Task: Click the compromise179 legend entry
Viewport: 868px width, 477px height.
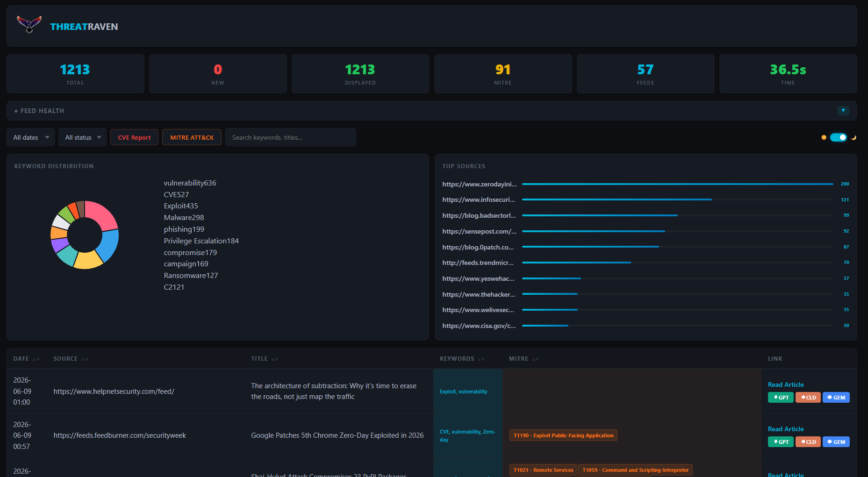Action: (x=190, y=253)
